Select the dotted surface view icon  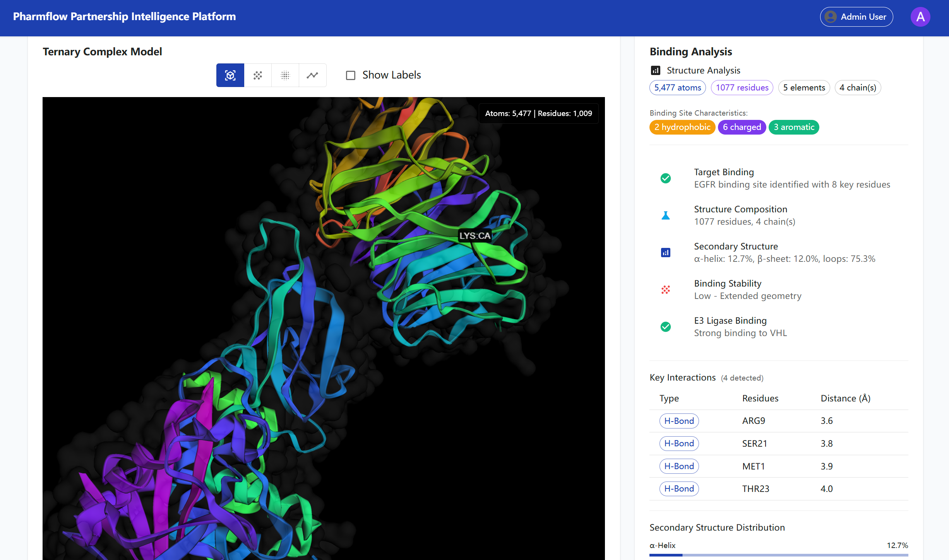pos(285,75)
